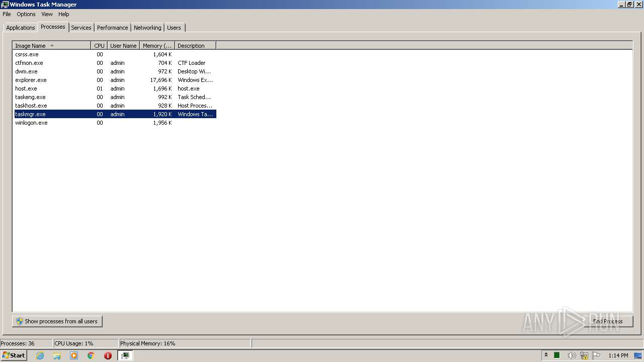
Task: Launch Windows Media Player from taskbar
Action: [x=74, y=355]
